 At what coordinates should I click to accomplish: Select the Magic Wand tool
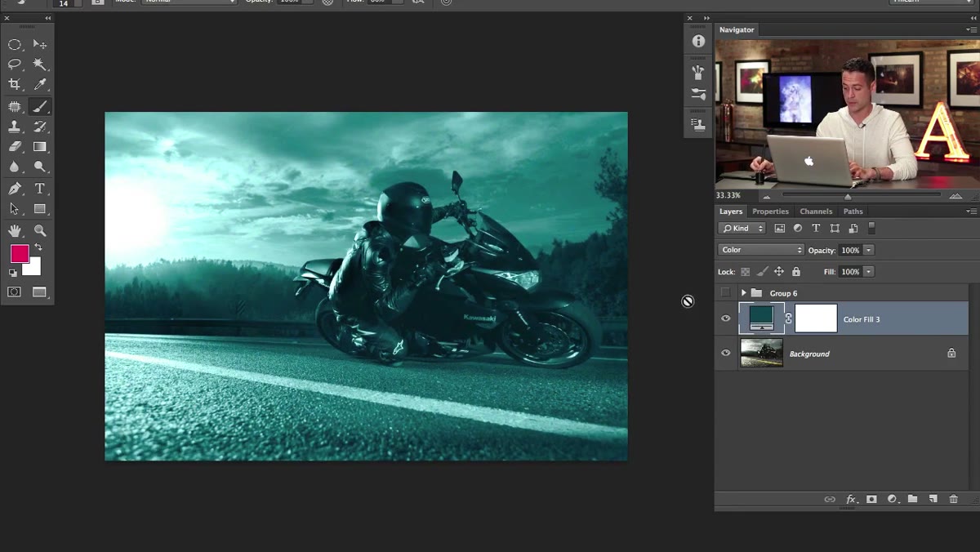click(39, 64)
